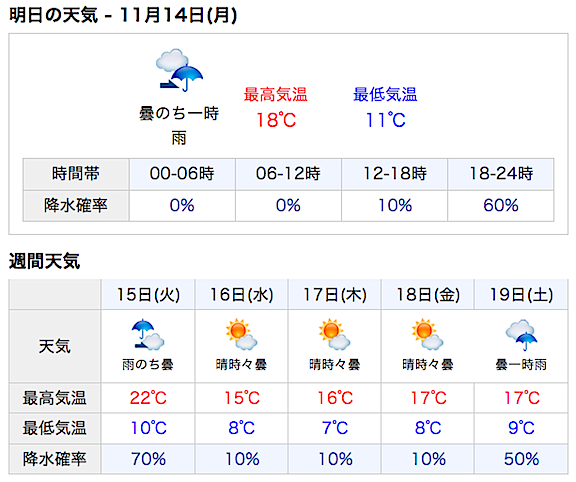Click the 16日 sunny-with-clouds weather icon
576x482 pixels.
(x=241, y=334)
